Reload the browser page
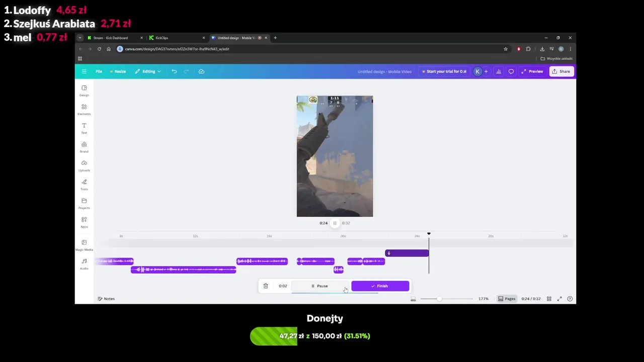 click(99, 49)
